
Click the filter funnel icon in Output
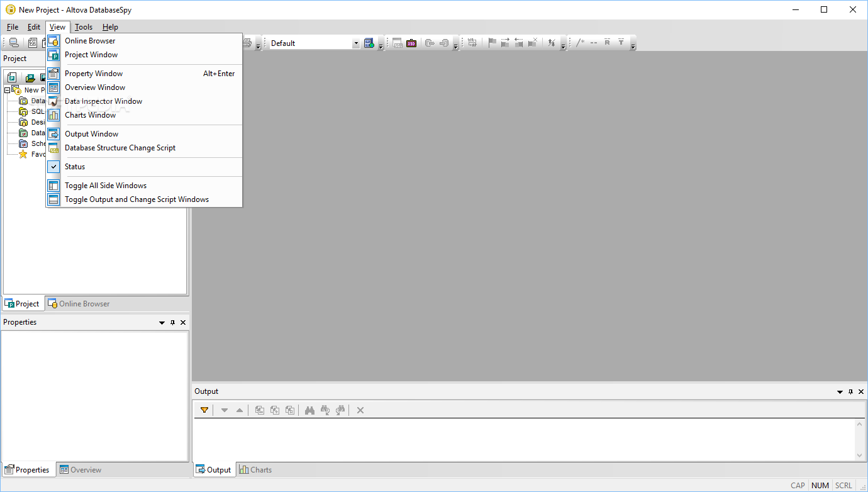pos(204,410)
